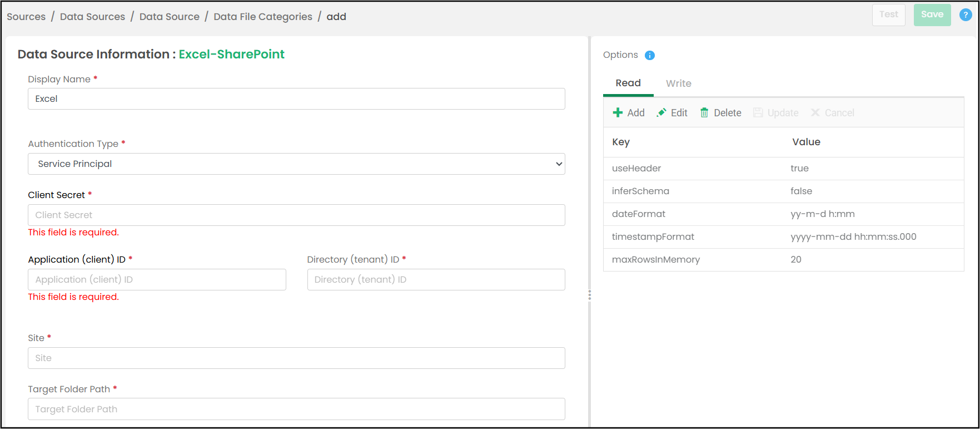Go to Data File Categories breadcrumb
980x429 pixels.
263,17
